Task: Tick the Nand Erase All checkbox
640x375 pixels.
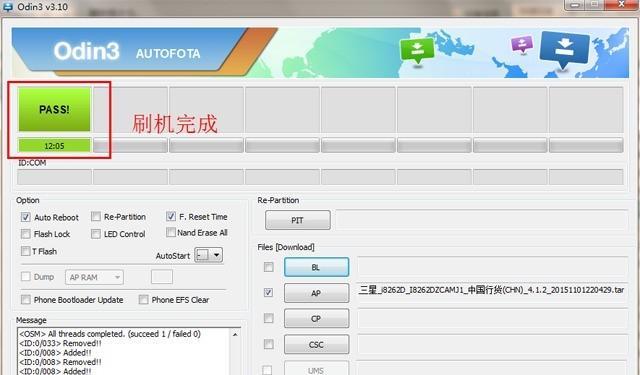Action: [171, 232]
